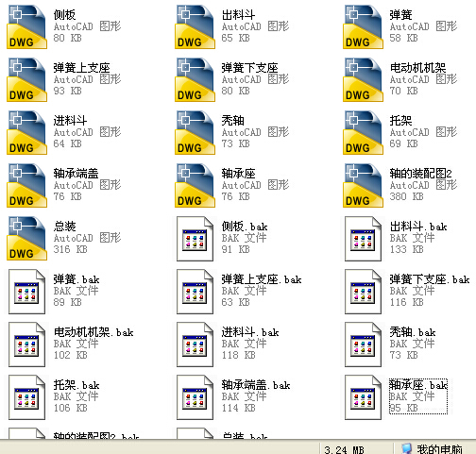Viewport: 476px width, 454px height.
Task: Click the "106 KB" size text
Action: point(70,408)
